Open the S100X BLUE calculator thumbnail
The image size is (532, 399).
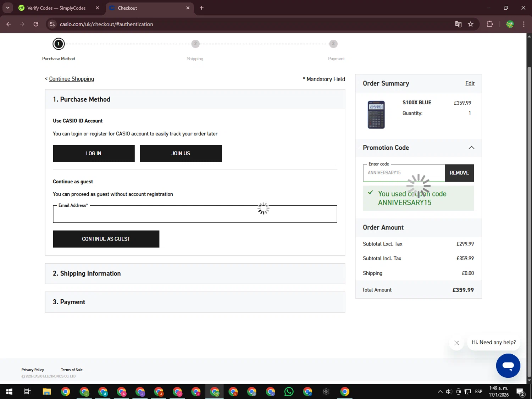[x=376, y=115]
